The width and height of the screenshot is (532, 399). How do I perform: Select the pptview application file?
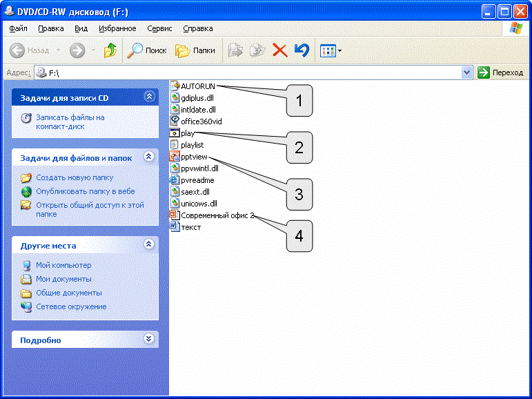188,157
